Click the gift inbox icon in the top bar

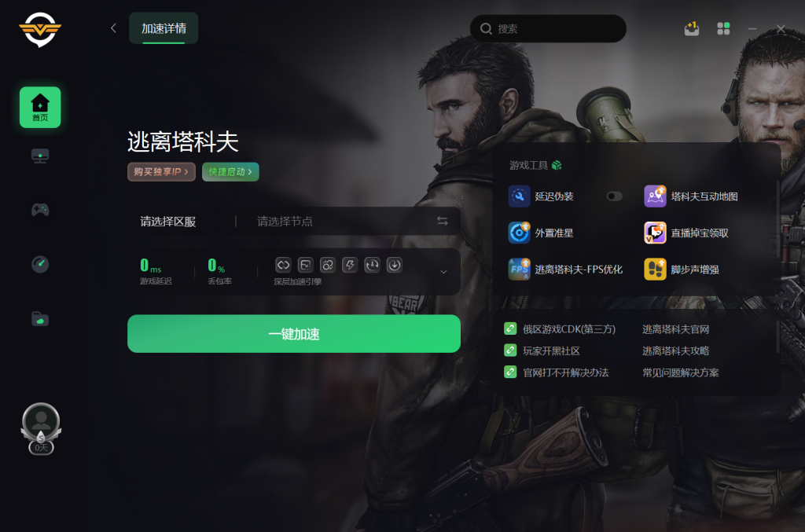[692, 29]
